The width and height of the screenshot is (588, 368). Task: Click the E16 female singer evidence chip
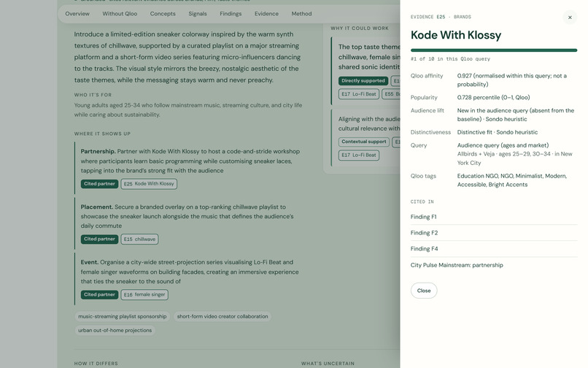pyautogui.click(x=144, y=295)
